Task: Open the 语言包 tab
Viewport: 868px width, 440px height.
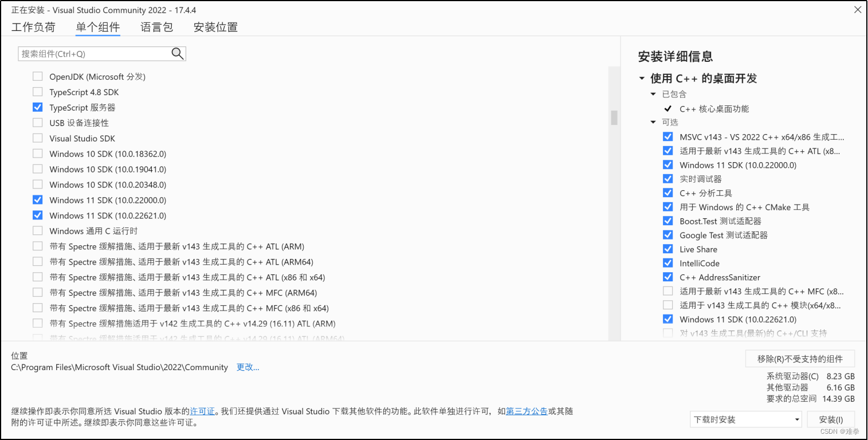Action: click(157, 27)
